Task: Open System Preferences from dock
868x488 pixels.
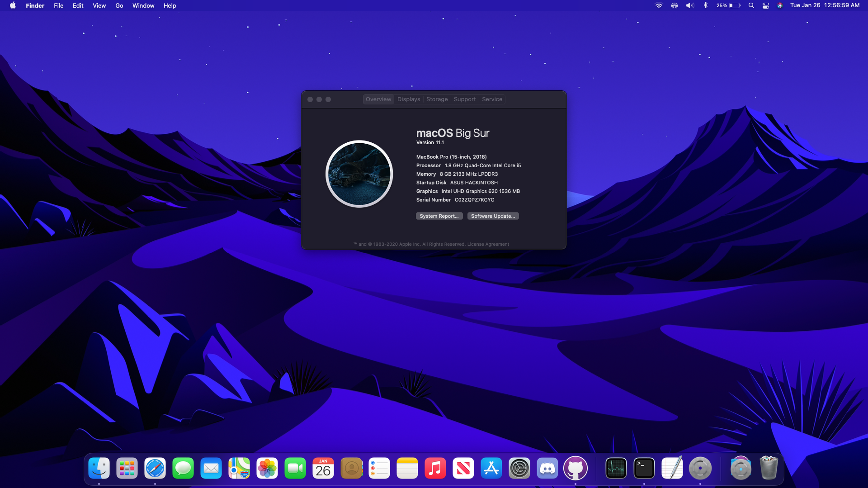Action: 519,469
